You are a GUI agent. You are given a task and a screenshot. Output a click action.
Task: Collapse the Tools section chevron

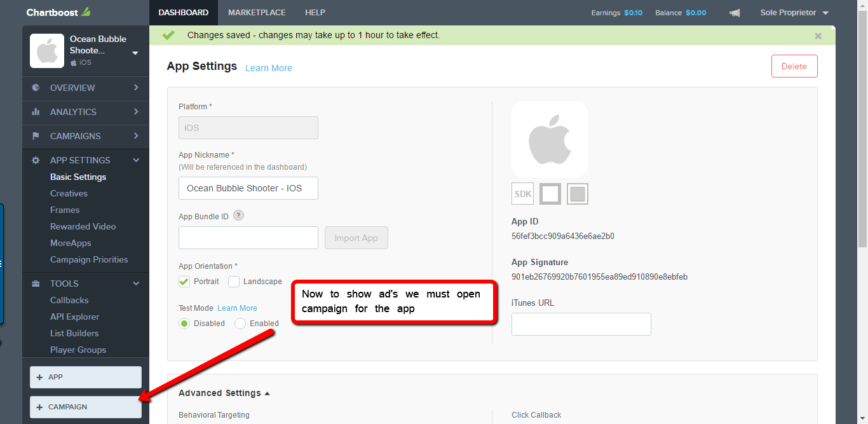tap(136, 284)
